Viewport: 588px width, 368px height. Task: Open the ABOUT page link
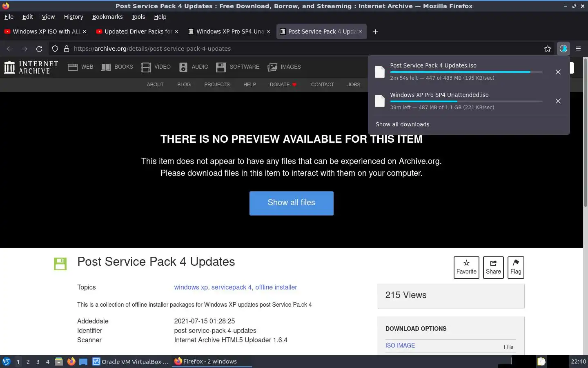pyautogui.click(x=155, y=85)
